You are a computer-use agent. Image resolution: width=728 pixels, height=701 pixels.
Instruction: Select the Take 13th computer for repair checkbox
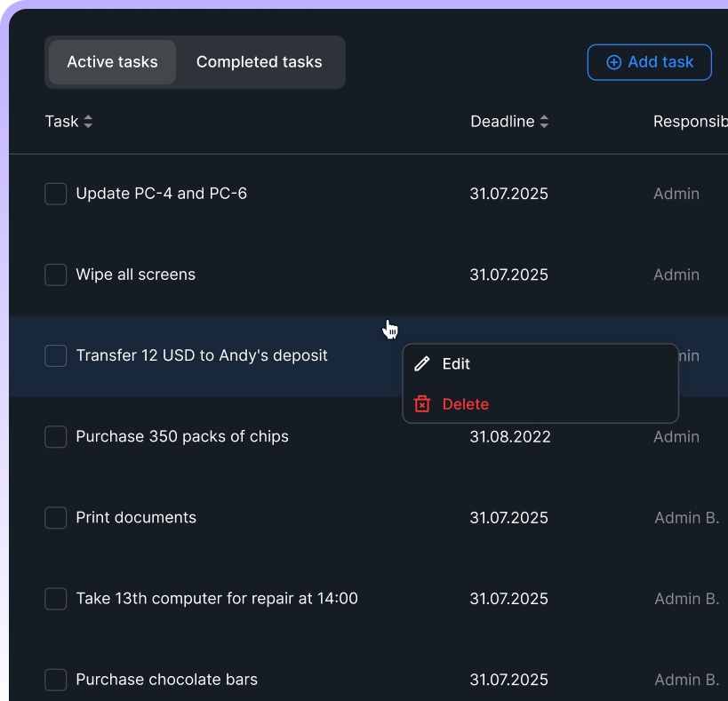click(x=56, y=599)
